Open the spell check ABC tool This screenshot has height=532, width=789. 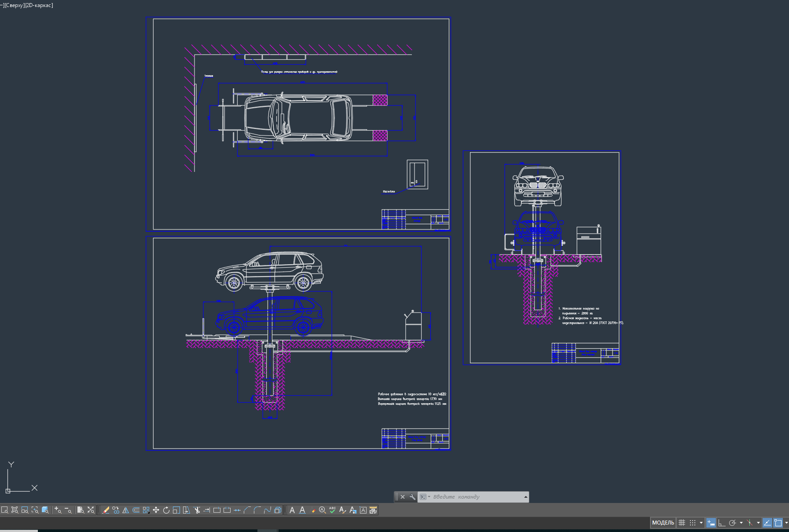tap(332, 510)
